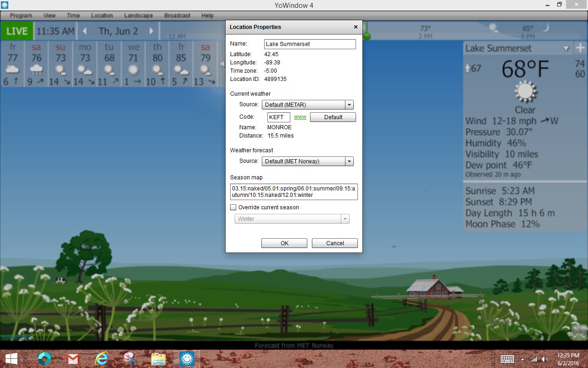Viewport: 588px width, 368px height.
Task: Click the green timeline marker
Action: coord(366,36)
